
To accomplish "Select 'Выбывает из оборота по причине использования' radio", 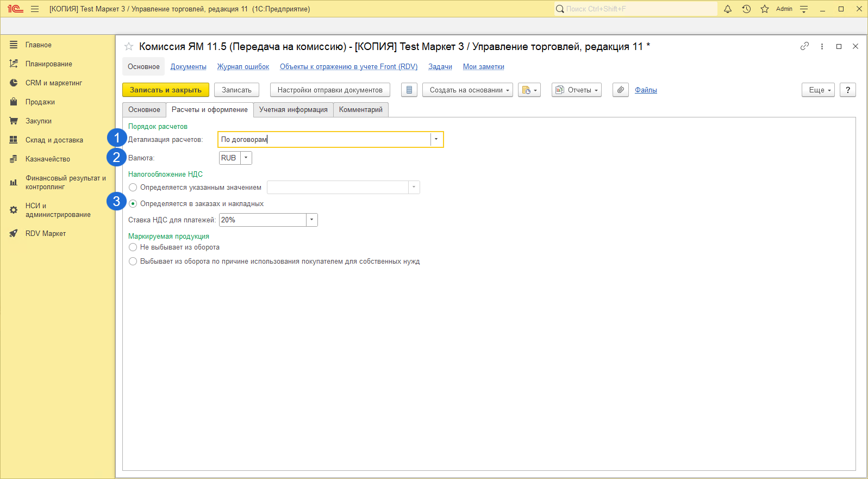I will pos(133,262).
